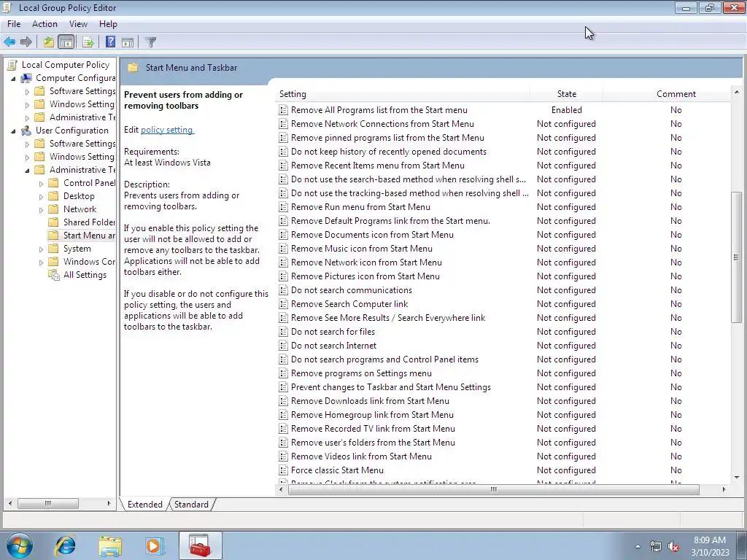Click the Shared Folders folder icon
This screenshot has height=560, width=747.
click(54, 222)
